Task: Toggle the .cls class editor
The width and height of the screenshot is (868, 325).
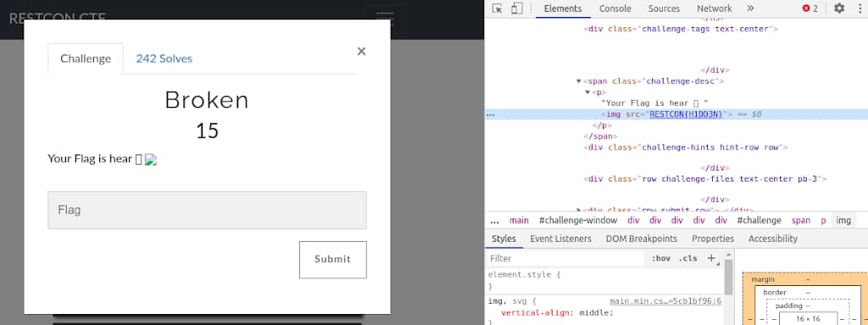Action: [x=688, y=259]
